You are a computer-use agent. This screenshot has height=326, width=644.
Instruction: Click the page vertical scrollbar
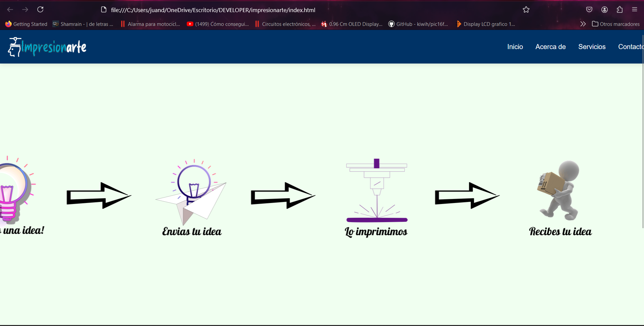click(x=643, y=131)
